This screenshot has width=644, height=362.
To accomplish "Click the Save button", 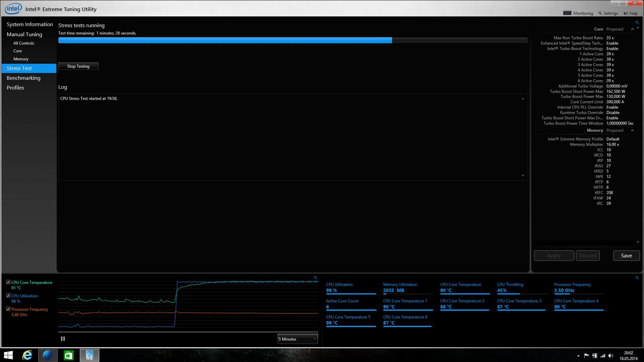I will point(626,256).
